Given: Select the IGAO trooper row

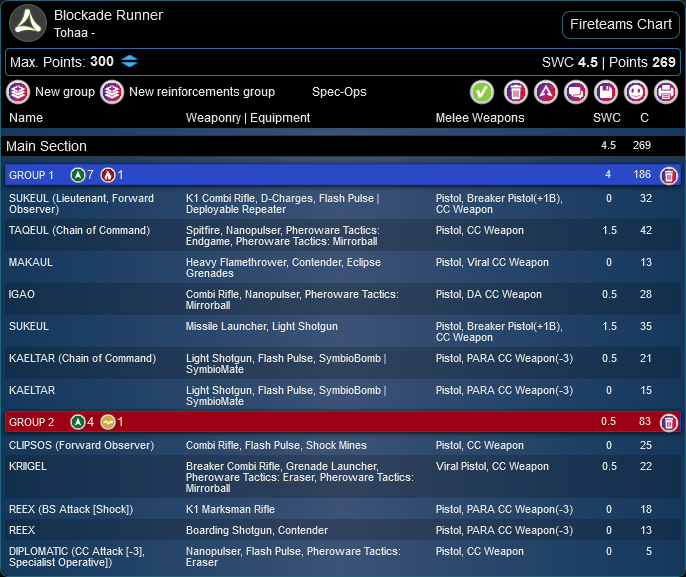Looking at the screenshot, I should coord(343,299).
